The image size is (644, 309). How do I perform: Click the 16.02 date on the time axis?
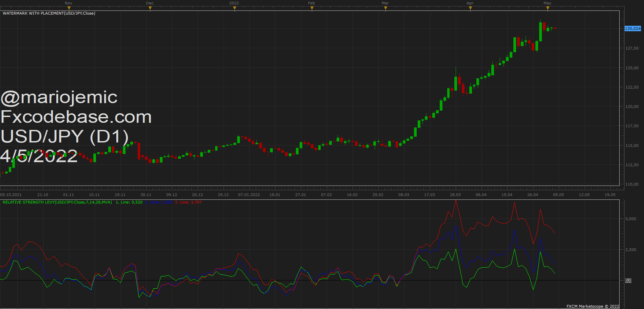[x=352, y=195]
